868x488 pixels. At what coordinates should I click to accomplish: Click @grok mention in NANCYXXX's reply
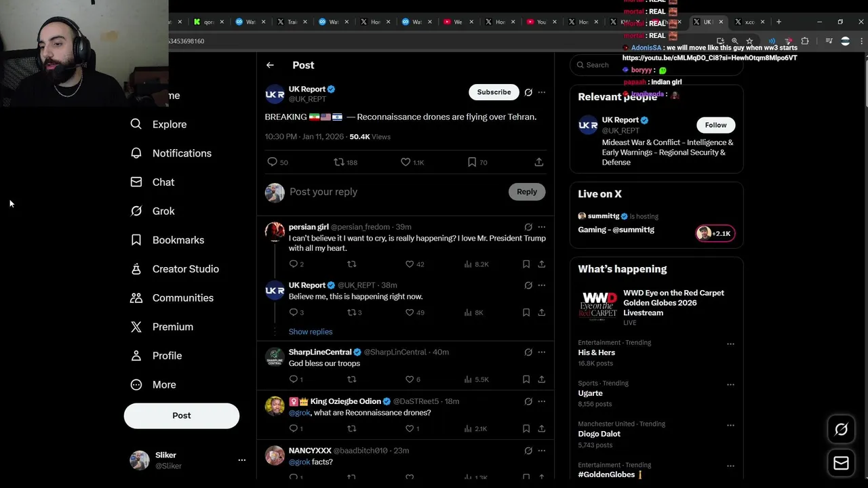(299, 462)
